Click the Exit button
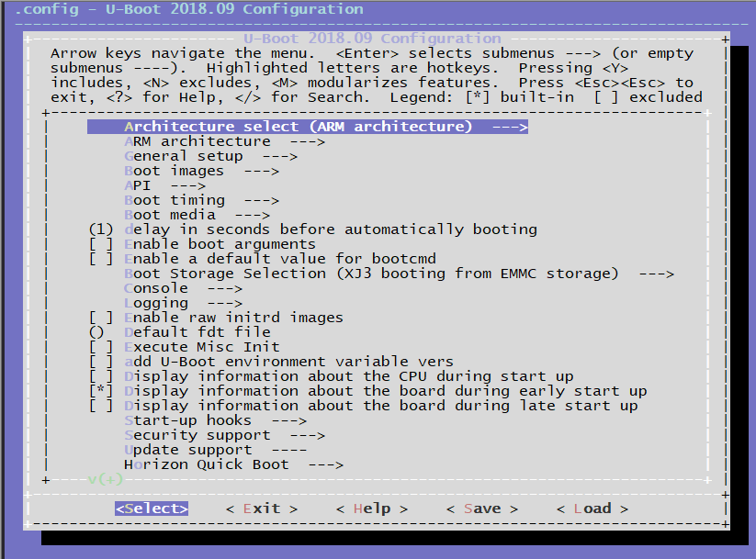 262,509
